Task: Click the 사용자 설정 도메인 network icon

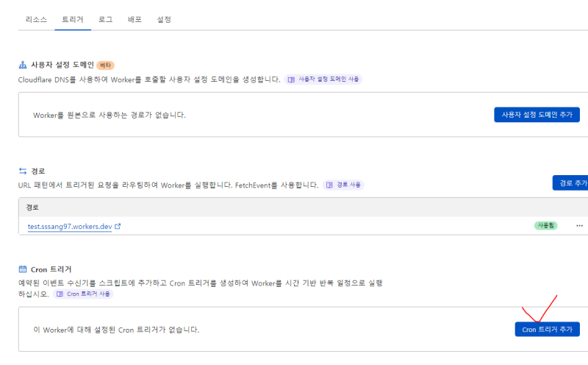Action: tap(22, 65)
